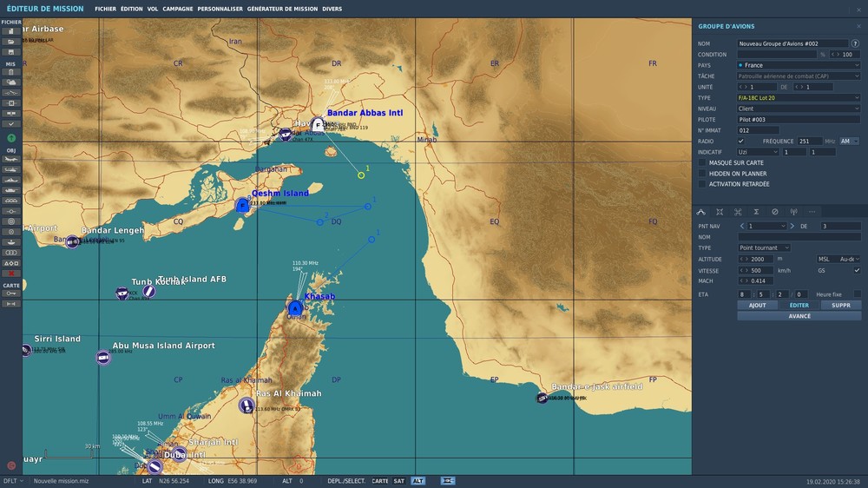Select the distance ruler tool
Screen dimensions: 868x488
click(x=11, y=304)
